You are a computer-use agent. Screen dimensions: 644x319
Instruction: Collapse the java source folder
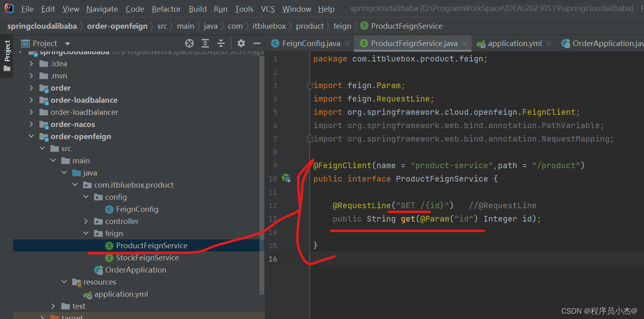point(64,173)
